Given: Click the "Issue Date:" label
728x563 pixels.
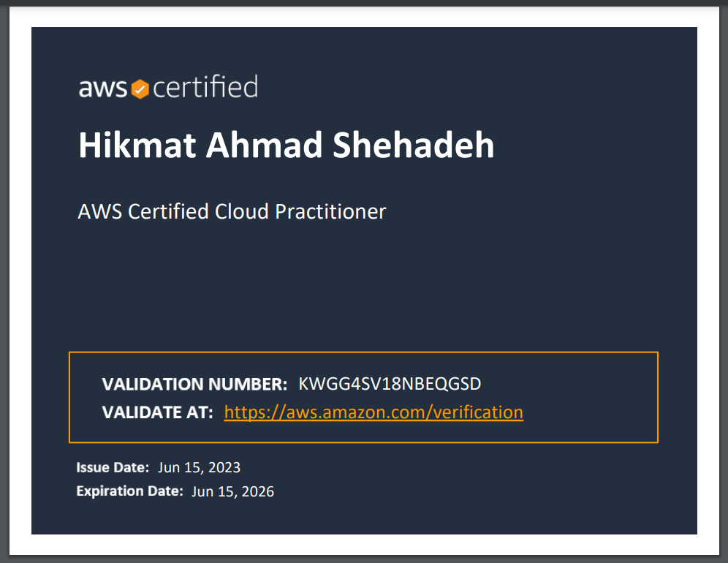Looking at the screenshot, I should [x=113, y=467].
